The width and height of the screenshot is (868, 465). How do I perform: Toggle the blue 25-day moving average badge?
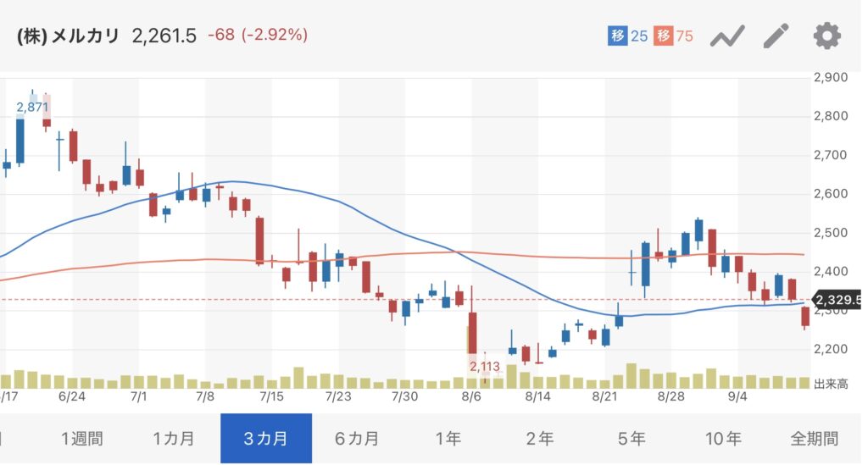click(x=627, y=36)
